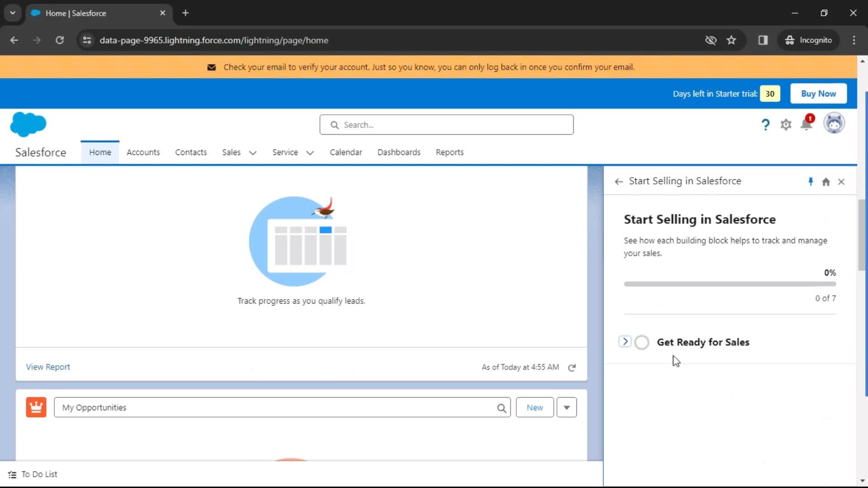This screenshot has height=488, width=868.
Task: Open Chrome's three-dot menu
Action: click(x=854, y=40)
